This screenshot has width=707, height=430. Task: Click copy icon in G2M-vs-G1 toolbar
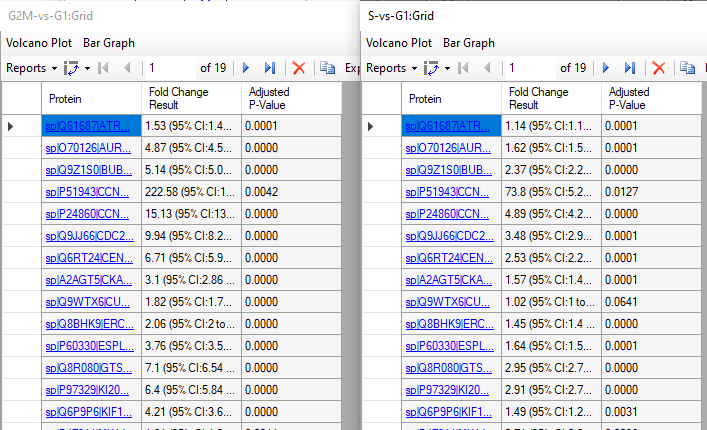click(x=327, y=68)
